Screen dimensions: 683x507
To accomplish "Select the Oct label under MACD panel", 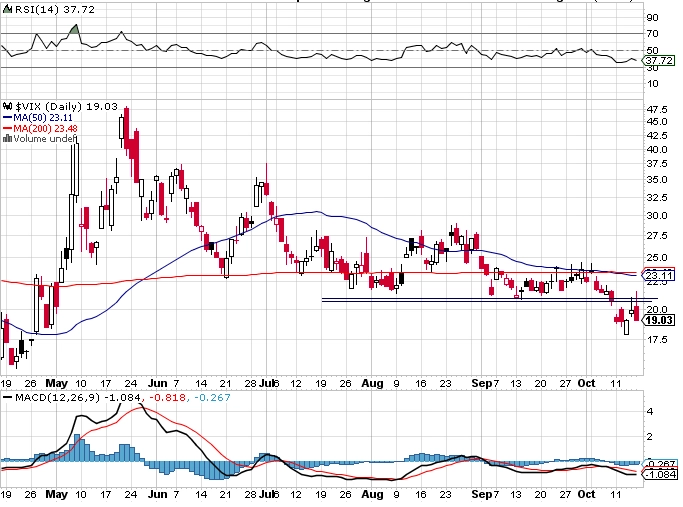I will (x=586, y=494).
